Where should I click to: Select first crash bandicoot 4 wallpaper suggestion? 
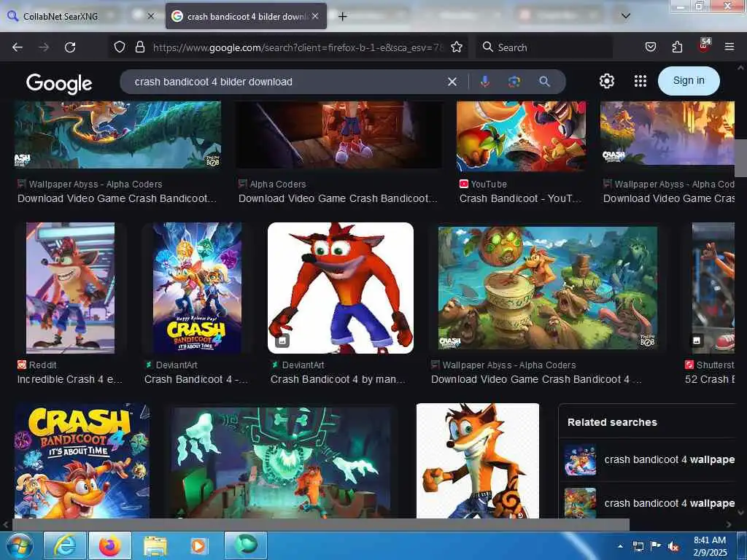[x=649, y=460]
